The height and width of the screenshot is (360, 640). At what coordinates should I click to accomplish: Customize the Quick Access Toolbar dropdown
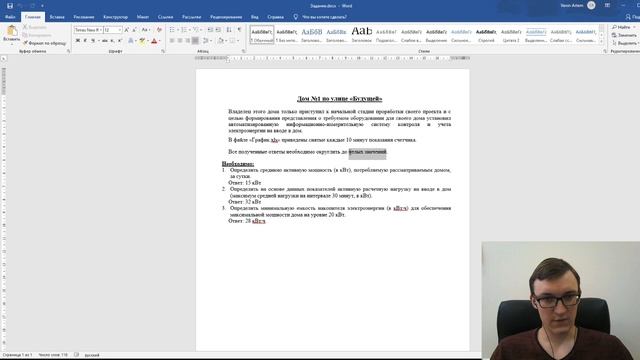42,6
